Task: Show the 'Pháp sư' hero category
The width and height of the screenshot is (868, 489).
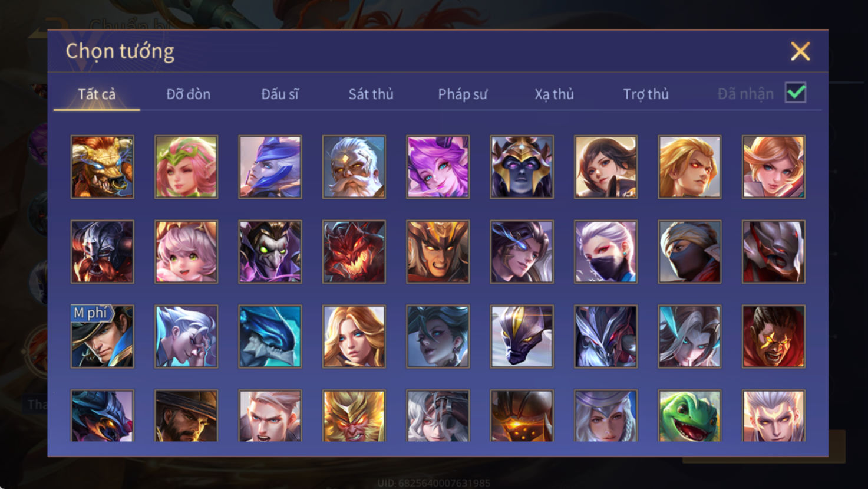Action: (x=463, y=94)
